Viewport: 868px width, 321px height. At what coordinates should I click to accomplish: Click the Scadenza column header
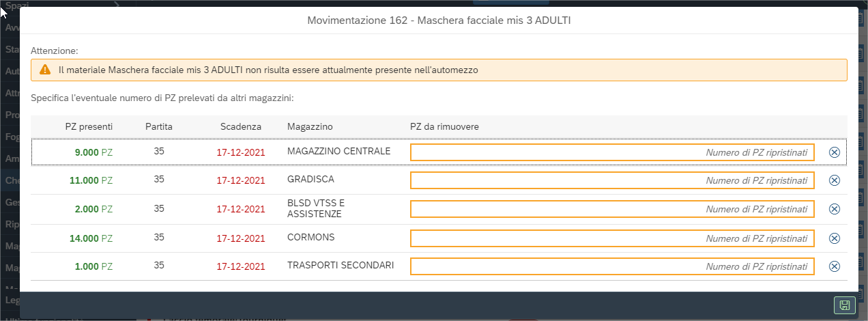(x=240, y=126)
